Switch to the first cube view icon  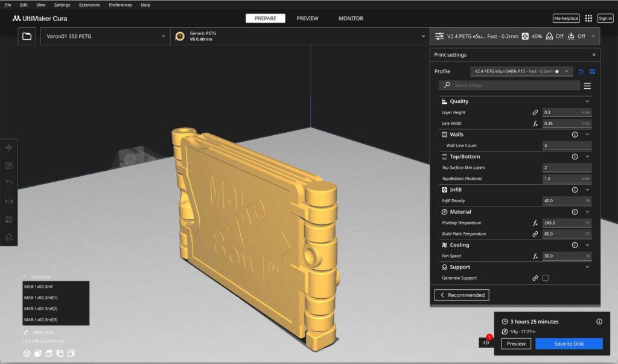(27, 353)
